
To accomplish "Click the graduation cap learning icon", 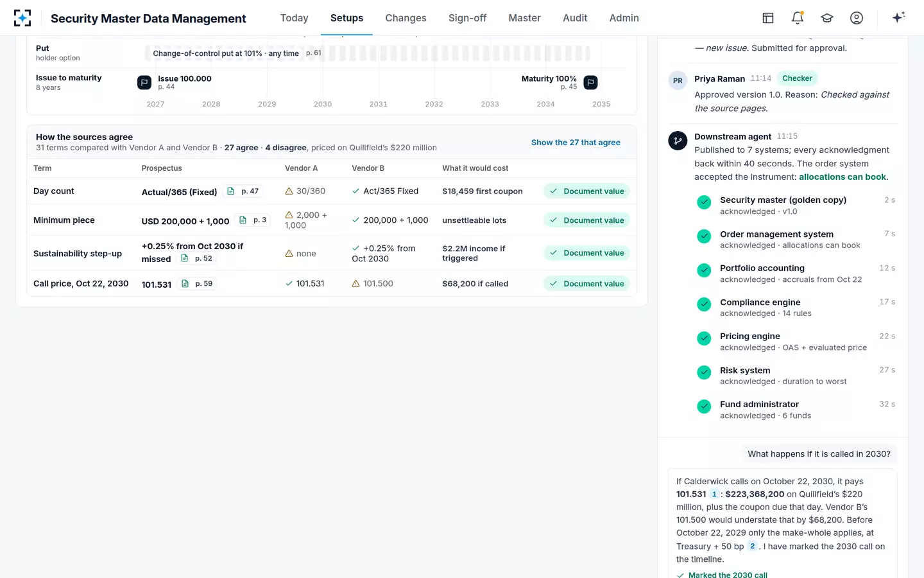I will pos(827,18).
